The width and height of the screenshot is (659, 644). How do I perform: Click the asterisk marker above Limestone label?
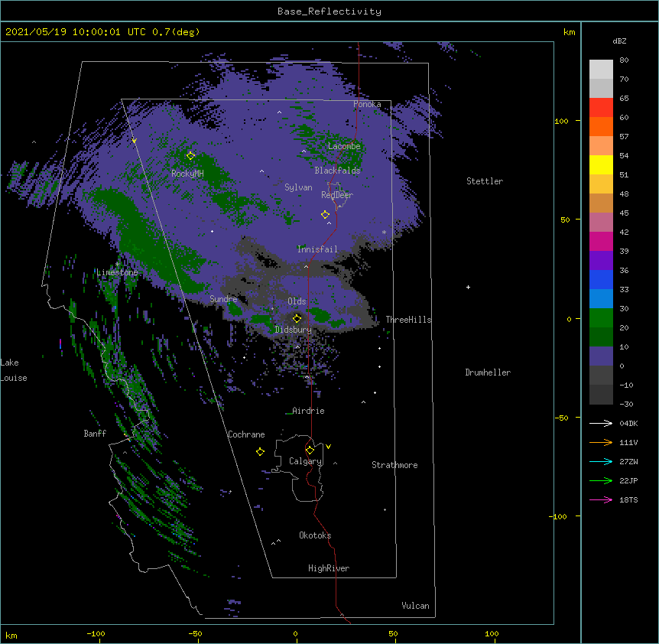tap(117, 264)
